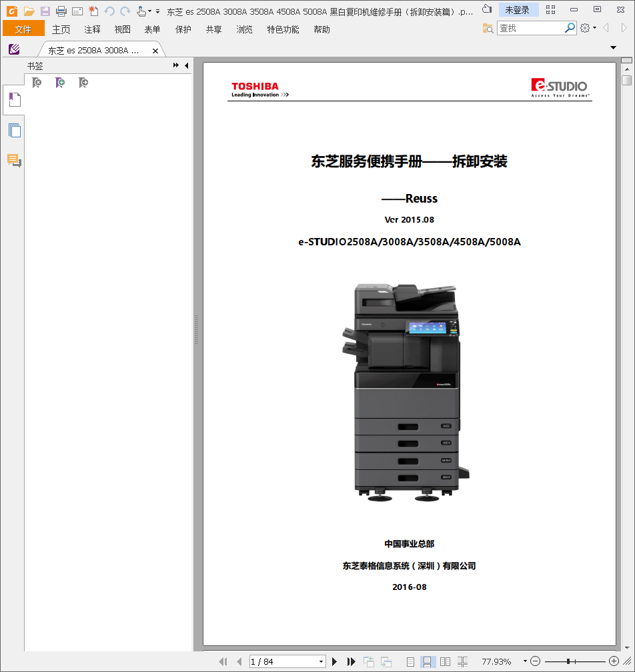Viewport: 635px width, 672px height.
Task: Open the tab list dropdown arrow
Action: click(613, 47)
